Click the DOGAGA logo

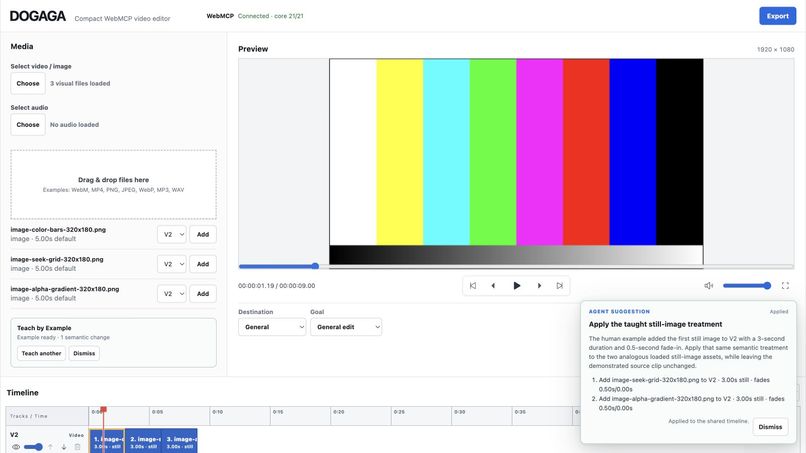pyautogui.click(x=38, y=16)
